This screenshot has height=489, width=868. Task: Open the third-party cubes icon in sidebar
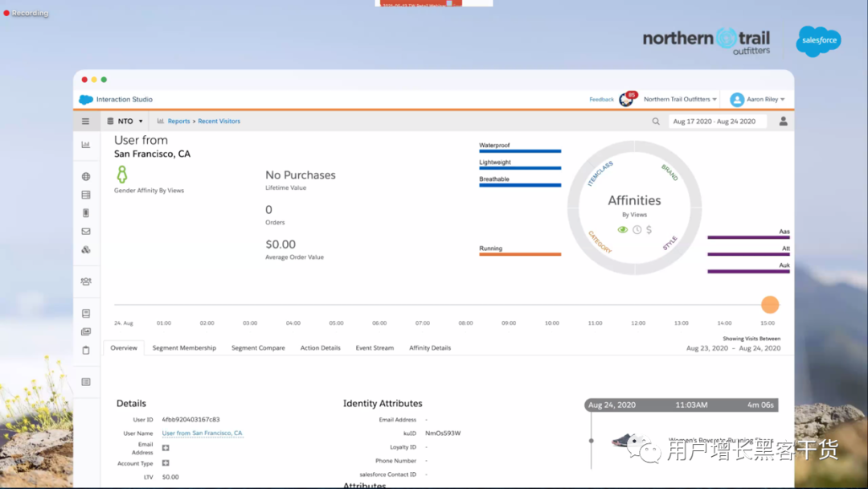coord(86,250)
